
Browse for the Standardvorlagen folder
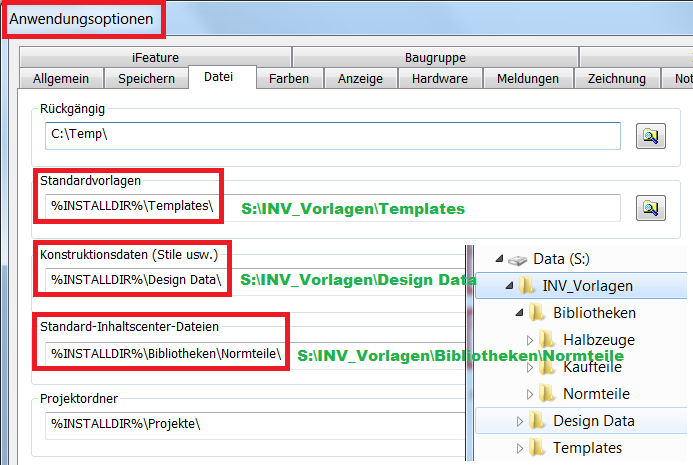pos(651,208)
